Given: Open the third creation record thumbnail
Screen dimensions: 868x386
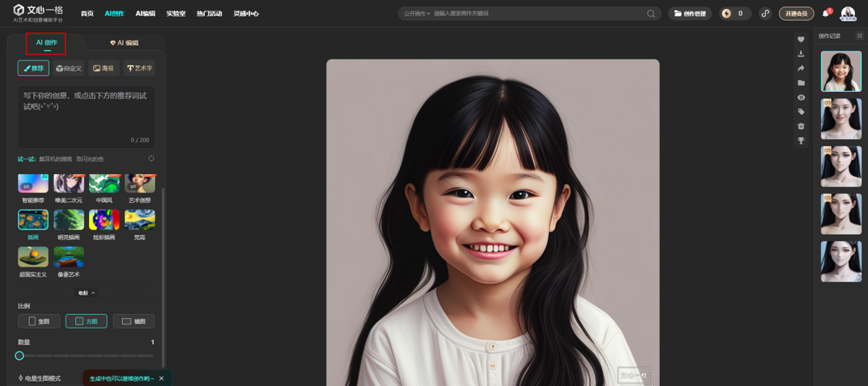Looking at the screenshot, I should point(841,167).
